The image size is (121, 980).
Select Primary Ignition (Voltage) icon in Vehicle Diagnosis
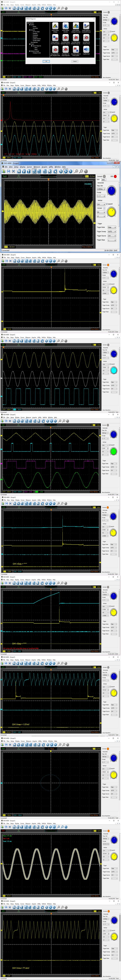click(x=55, y=26)
